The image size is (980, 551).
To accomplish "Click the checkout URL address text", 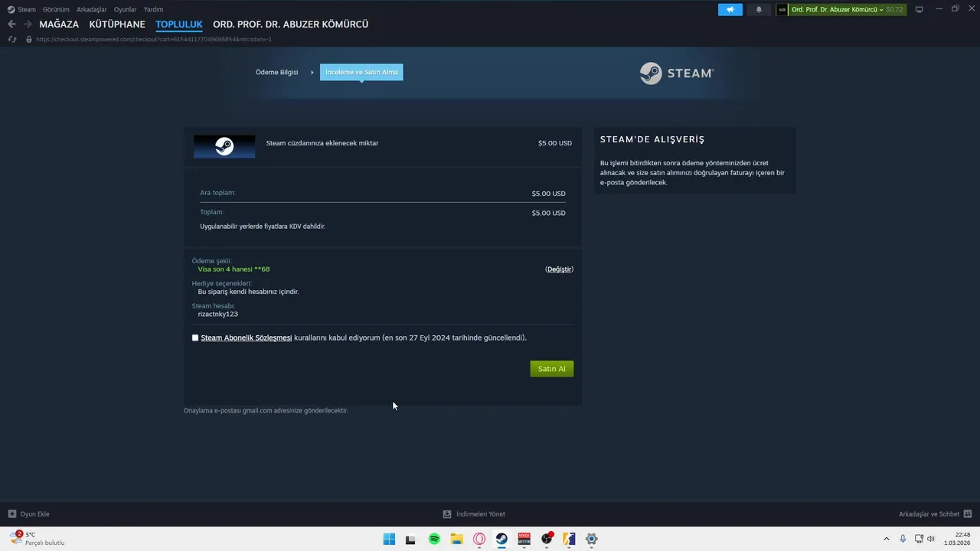I will click(154, 39).
